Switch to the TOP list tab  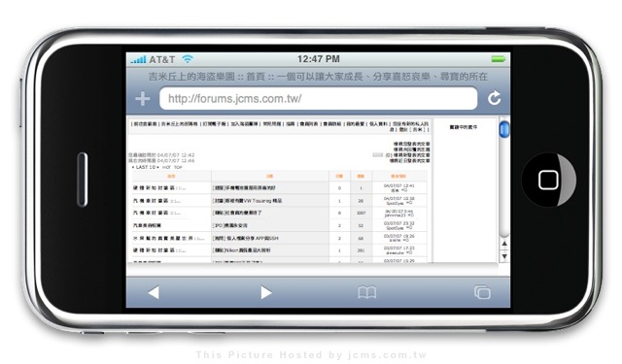click(178, 168)
